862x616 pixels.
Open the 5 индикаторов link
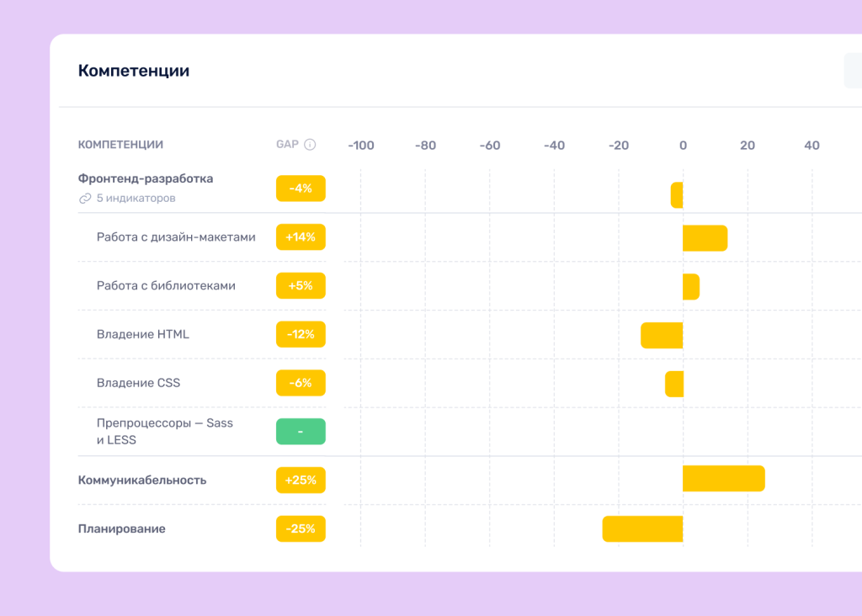[136, 199]
